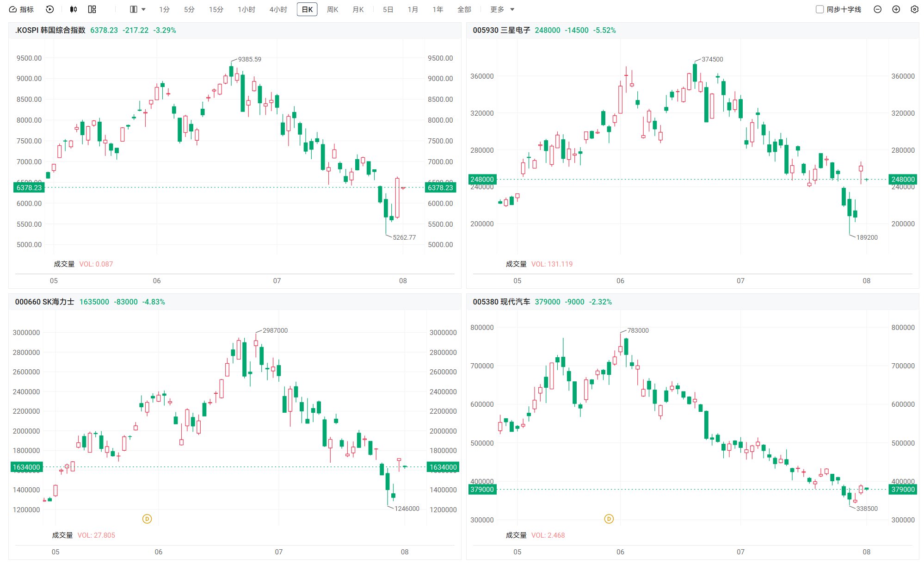Open chart settings gear icon
Image resolution: width=924 pixels, height=565 pixels.
pyautogui.click(x=914, y=9)
